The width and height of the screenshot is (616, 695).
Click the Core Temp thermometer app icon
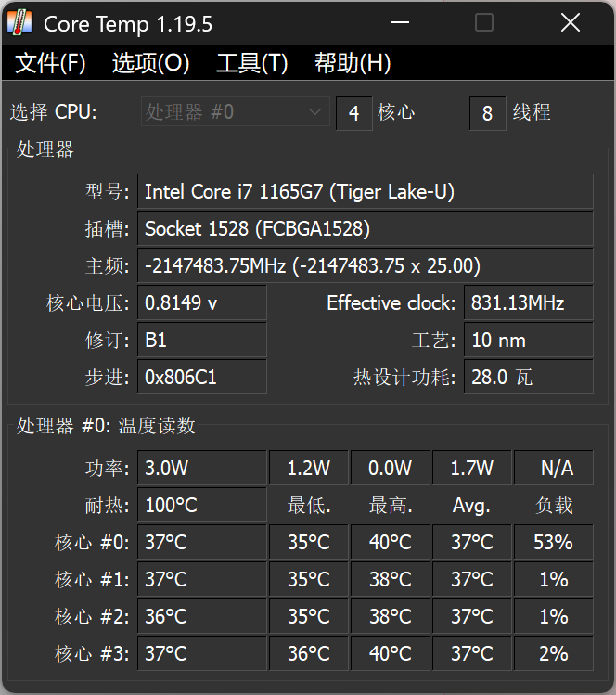click(20, 22)
